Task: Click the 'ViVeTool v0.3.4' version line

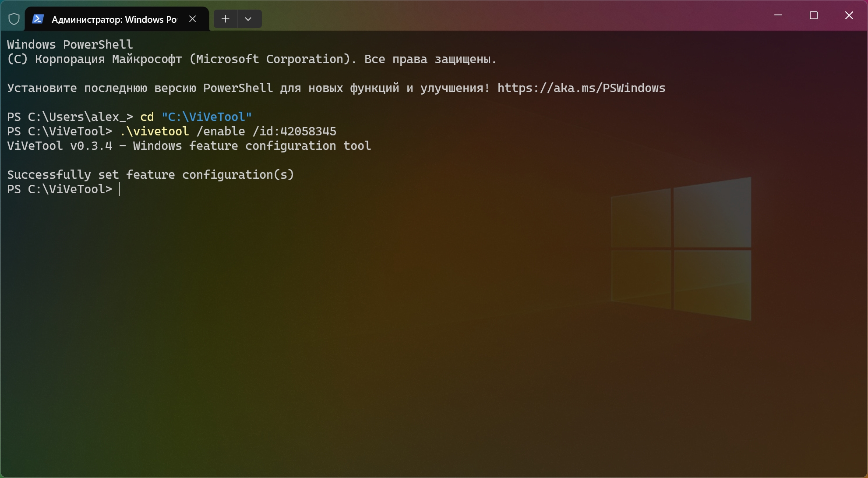Action: pyautogui.click(x=189, y=146)
